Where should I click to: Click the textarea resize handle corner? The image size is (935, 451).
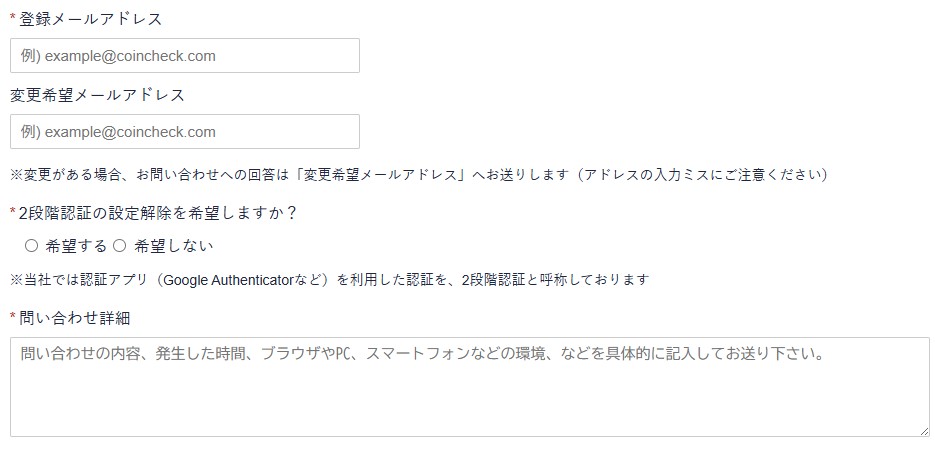924,431
